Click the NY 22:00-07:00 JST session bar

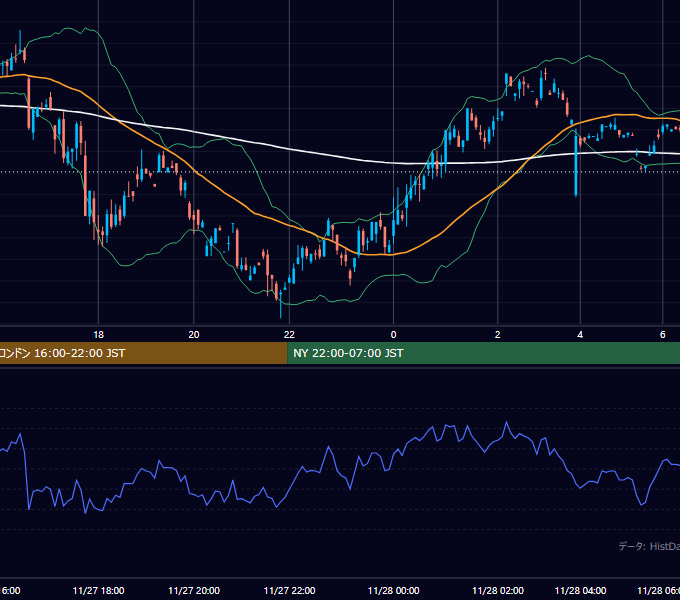point(484,353)
